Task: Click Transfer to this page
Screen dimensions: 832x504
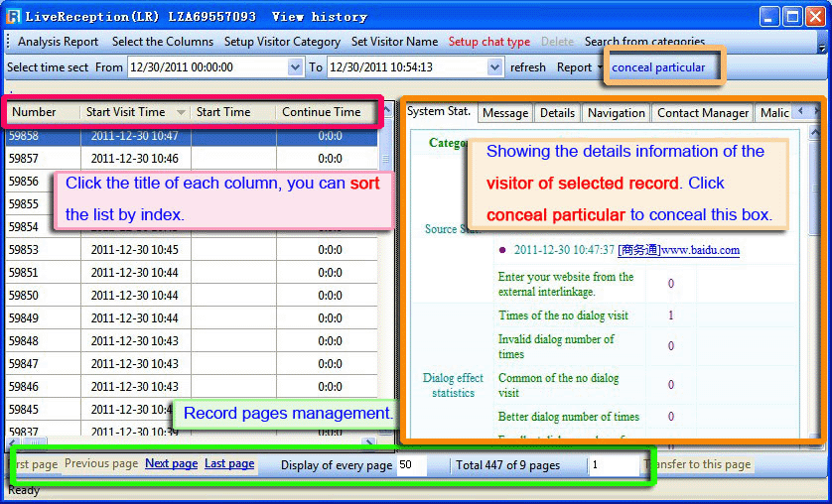Action: 697,464
